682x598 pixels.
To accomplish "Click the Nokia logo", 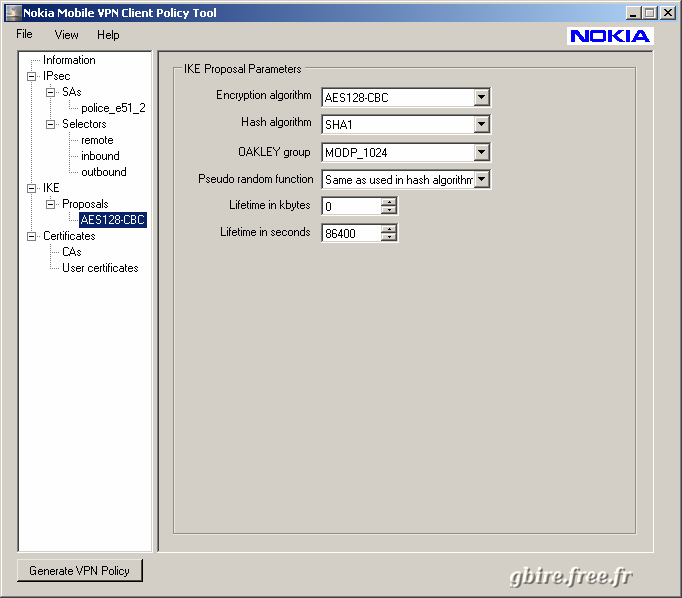I will tap(610, 36).
